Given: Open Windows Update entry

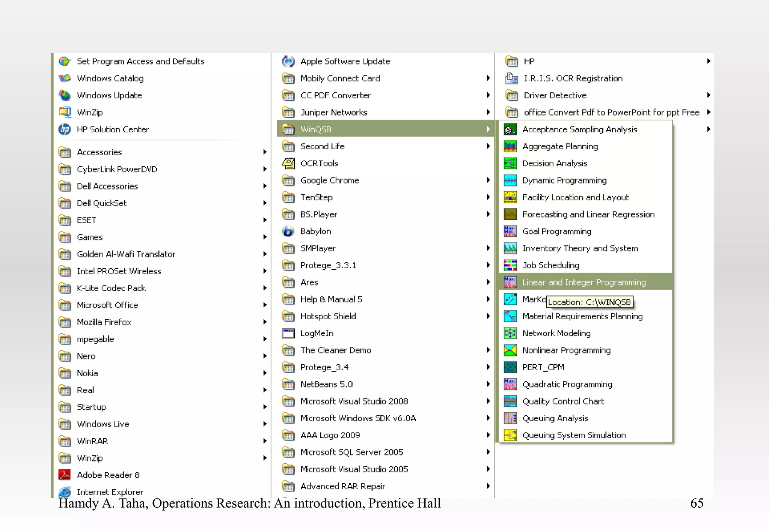Looking at the screenshot, I should (x=109, y=95).
